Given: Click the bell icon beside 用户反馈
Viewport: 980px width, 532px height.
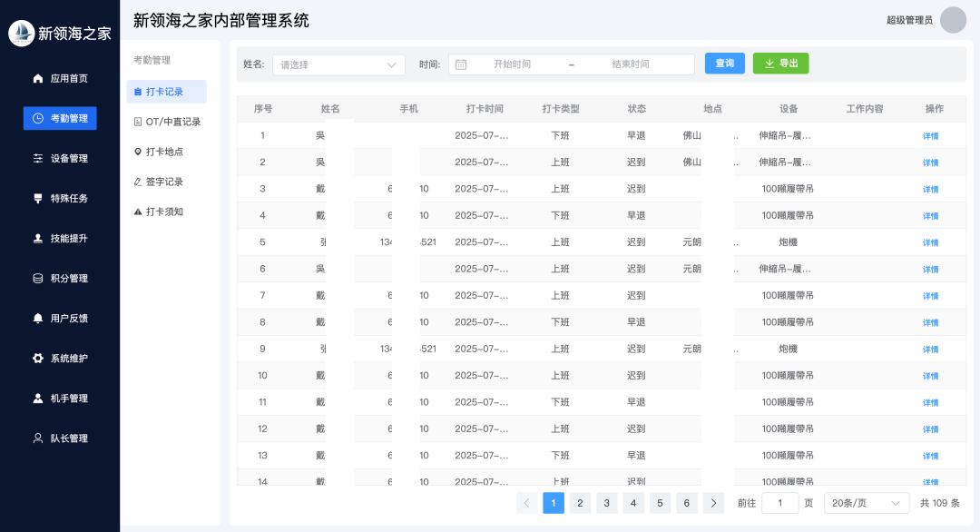Looking at the screenshot, I should [x=38, y=318].
